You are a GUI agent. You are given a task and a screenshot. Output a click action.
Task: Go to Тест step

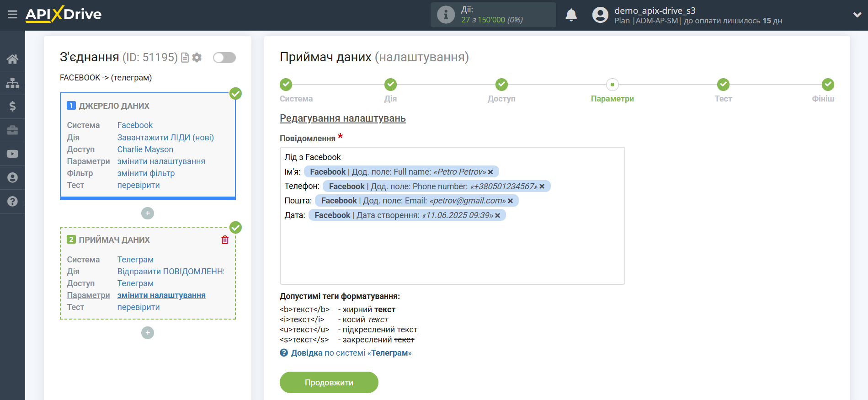(x=723, y=85)
